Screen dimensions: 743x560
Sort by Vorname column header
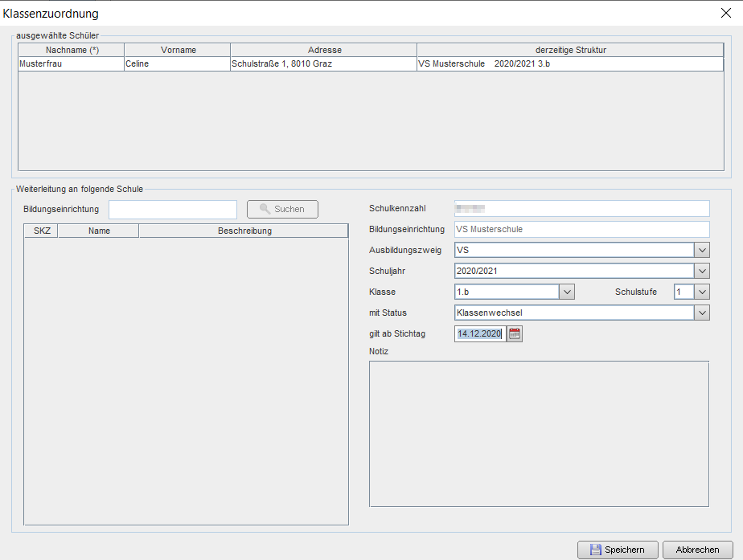tap(178, 50)
